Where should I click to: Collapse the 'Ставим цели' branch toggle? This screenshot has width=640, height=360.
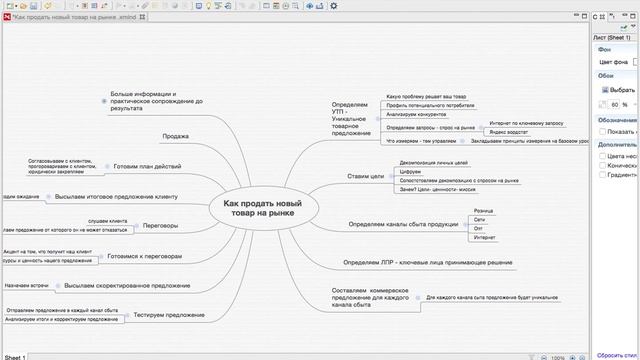click(x=390, y=176)
